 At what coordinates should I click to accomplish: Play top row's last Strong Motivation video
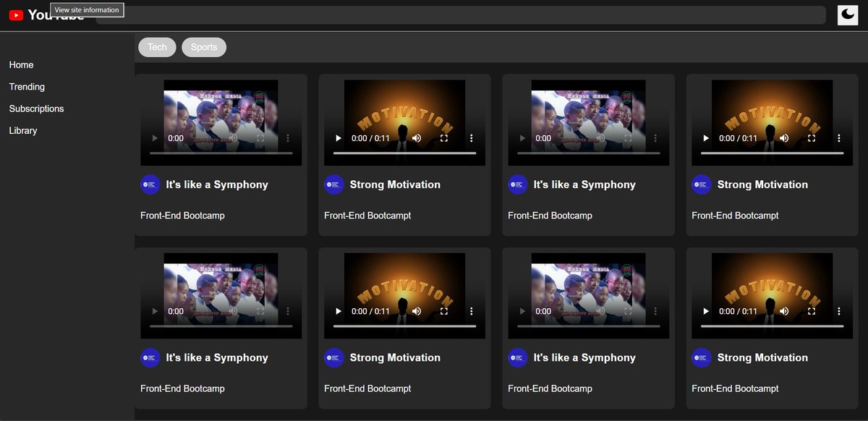[x=706, y=138]
